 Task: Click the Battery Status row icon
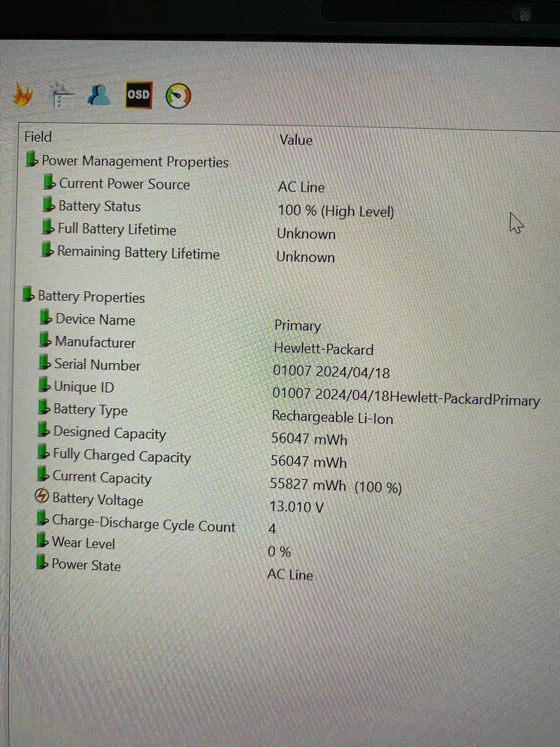pos(48,205)
